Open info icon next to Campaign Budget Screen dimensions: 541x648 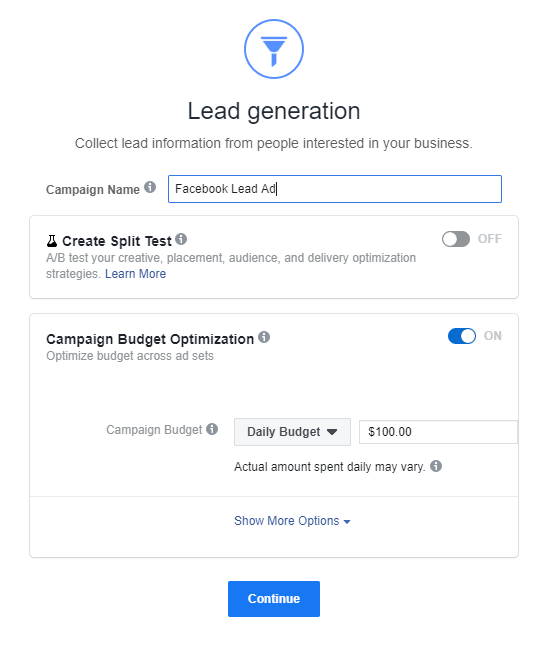pos(212,429)
